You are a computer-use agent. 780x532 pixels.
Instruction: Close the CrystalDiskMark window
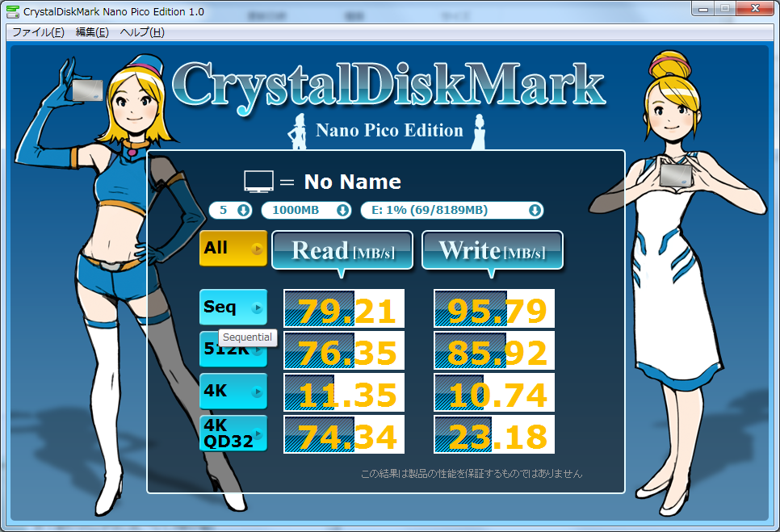point(755,8)
